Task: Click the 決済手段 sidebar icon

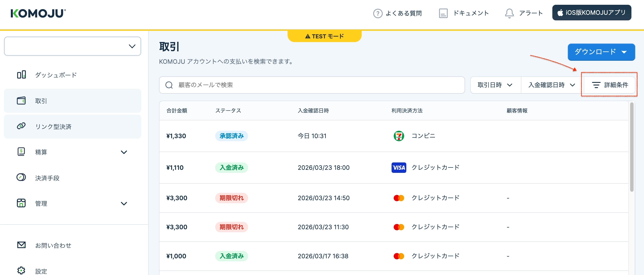Action: (x=21, y=177)
